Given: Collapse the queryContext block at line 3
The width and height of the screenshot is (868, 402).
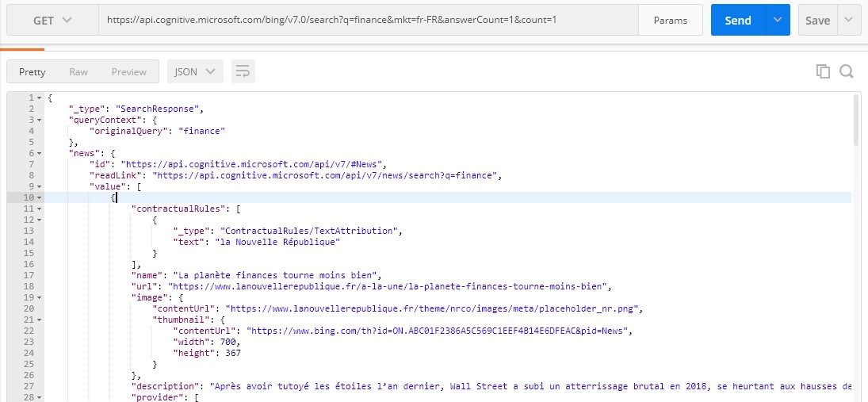Looking at the screenshot, I should point(40,120).
